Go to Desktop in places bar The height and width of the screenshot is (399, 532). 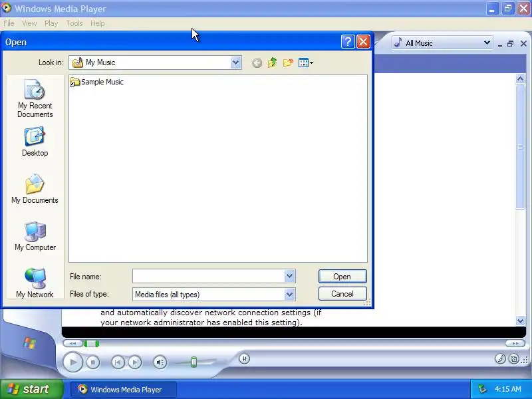pos(35,142)
